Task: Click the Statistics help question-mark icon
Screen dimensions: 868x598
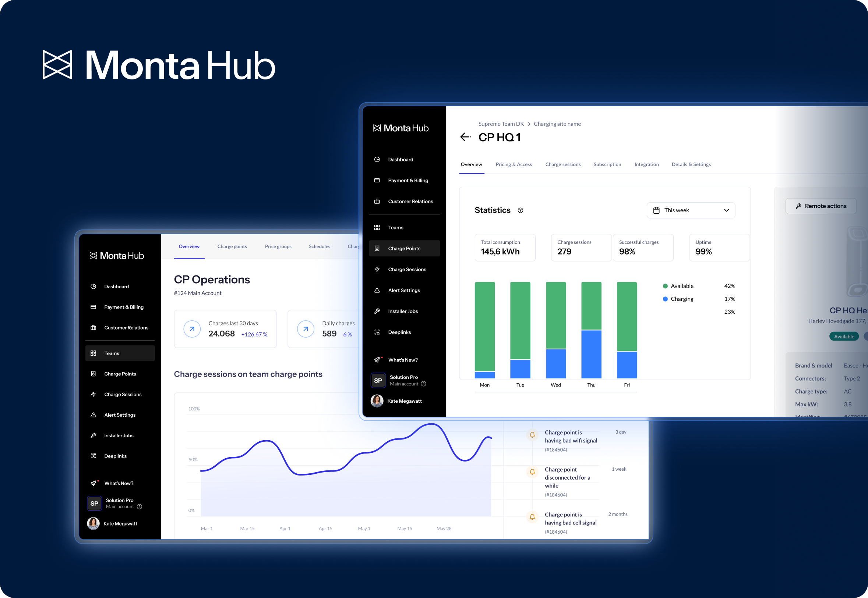Action: [521, 211]
